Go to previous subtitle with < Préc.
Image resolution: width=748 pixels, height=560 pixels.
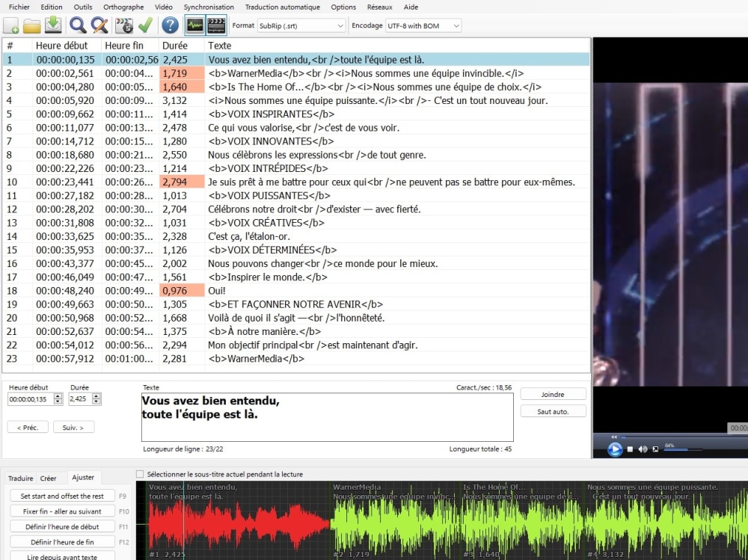[28, 428]
